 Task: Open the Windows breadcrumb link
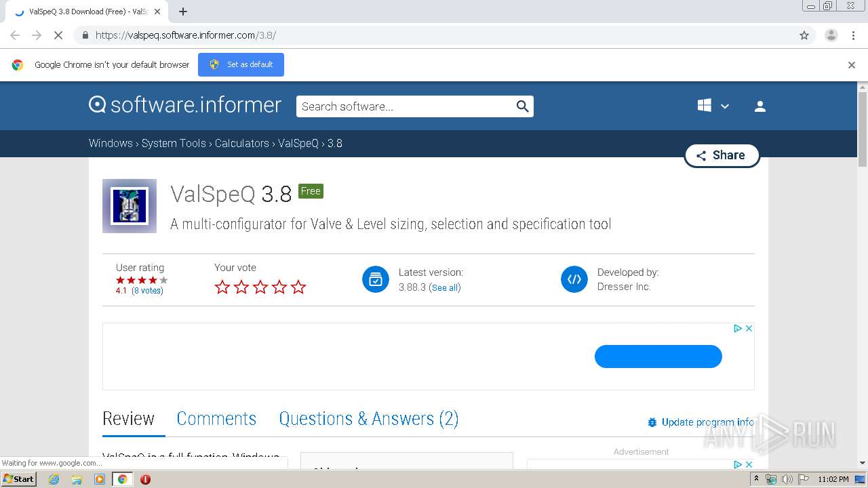(x=111, y=143)
